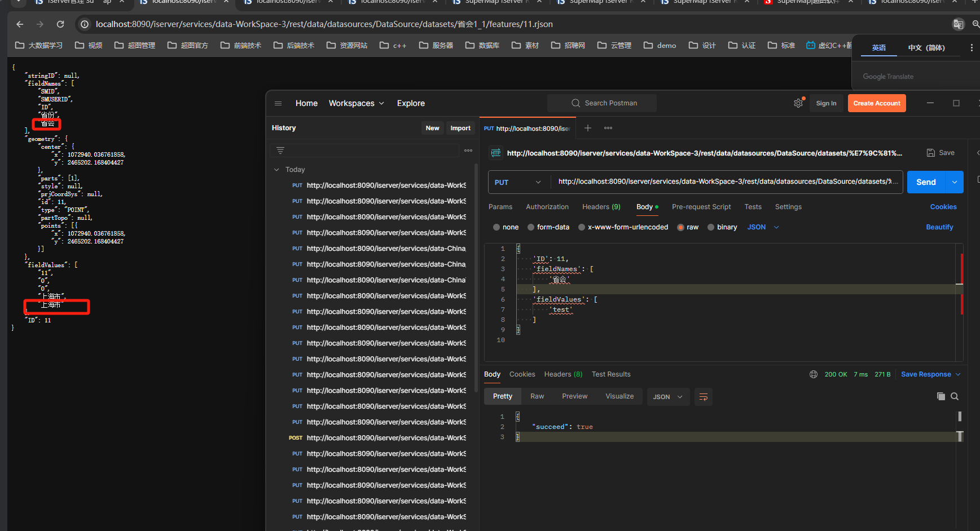Screen dimensions: 980x531
Task: Copy response body icon
Action: point(941,396)
